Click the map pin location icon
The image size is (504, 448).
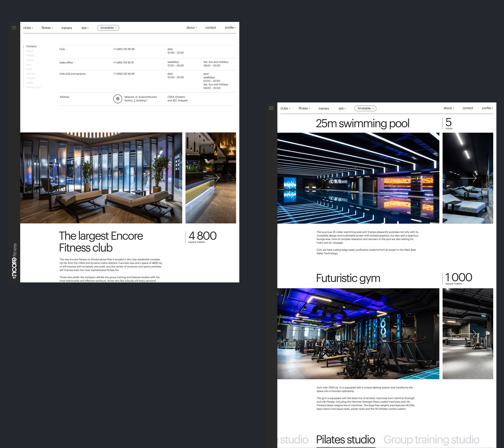click(118, 99)
